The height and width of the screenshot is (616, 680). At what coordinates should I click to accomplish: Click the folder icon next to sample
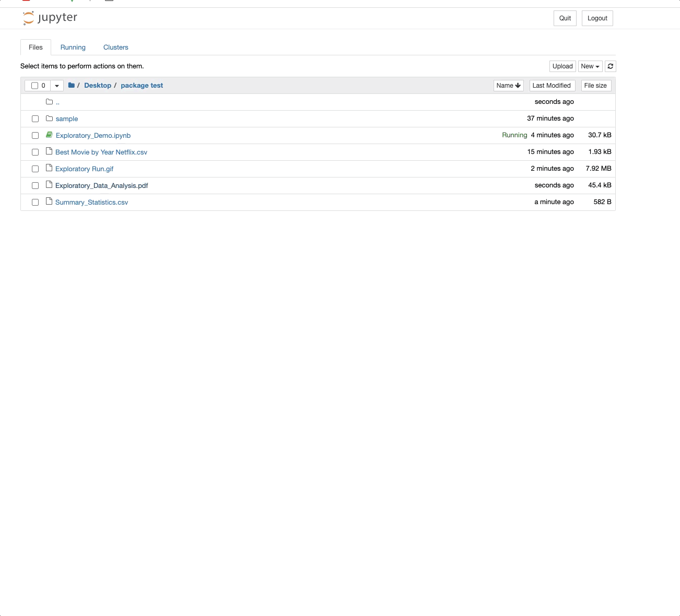tap(49, 119)
